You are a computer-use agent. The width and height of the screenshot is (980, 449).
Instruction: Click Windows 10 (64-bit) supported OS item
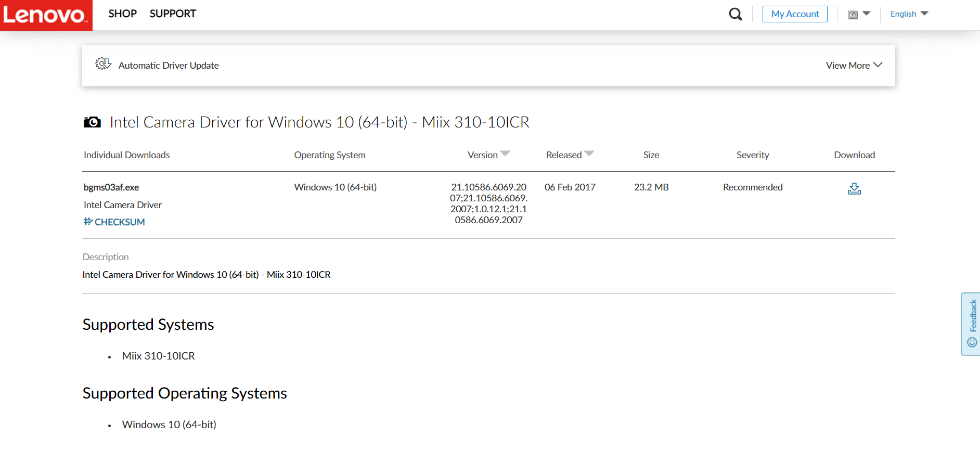point(169,425)
